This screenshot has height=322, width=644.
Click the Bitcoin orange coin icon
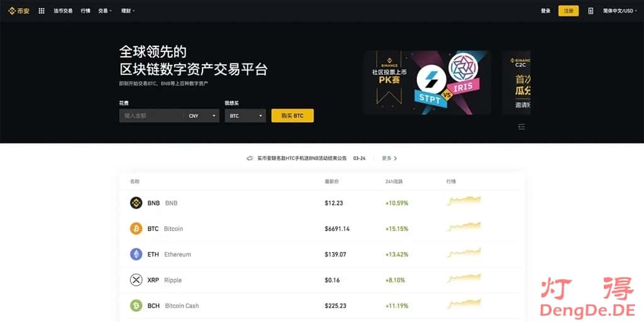[136, 229]
